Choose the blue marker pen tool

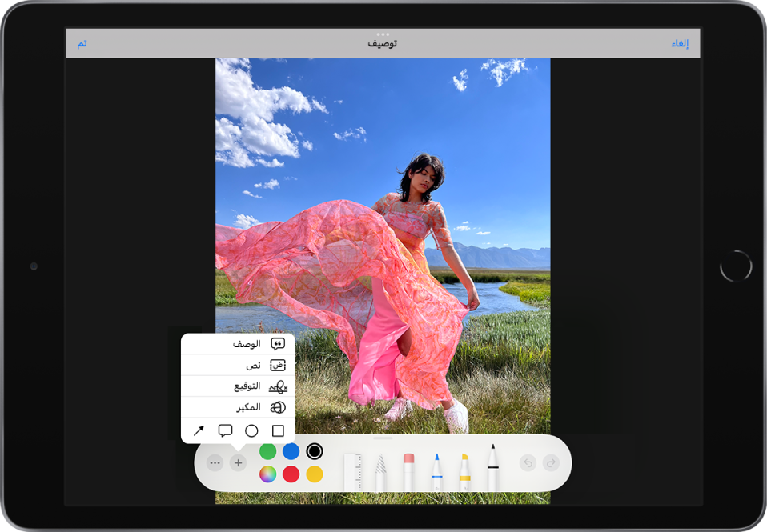[436, 471]
